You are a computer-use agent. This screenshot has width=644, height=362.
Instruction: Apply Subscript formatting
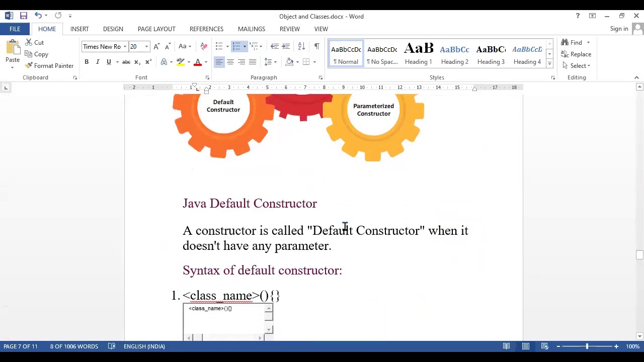point(137,62)
